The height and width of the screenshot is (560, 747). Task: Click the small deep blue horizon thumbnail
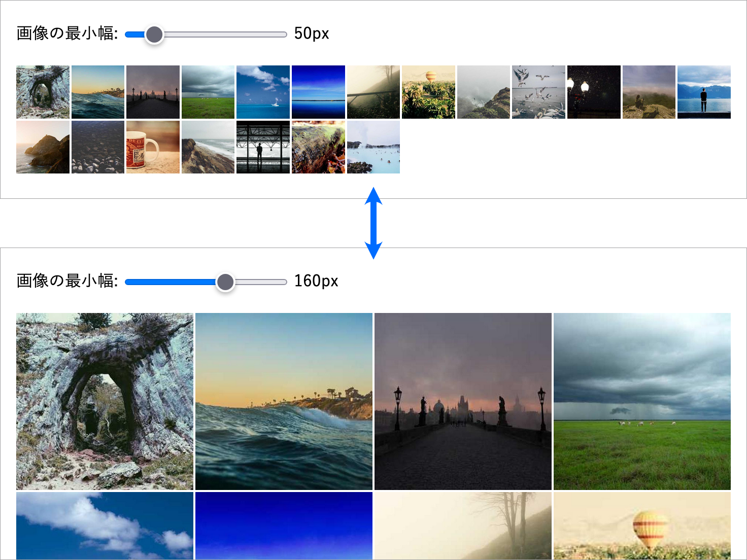318,92
